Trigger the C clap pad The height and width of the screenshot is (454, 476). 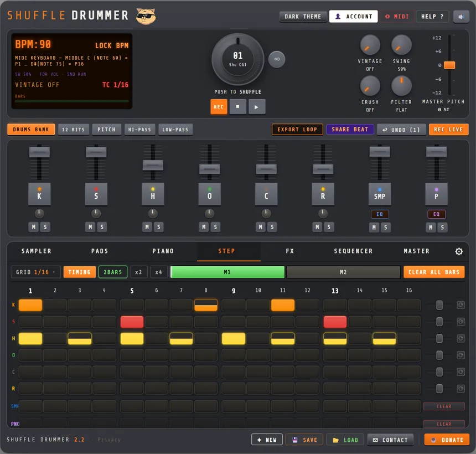pyautogui.click(x=266, y=194)
